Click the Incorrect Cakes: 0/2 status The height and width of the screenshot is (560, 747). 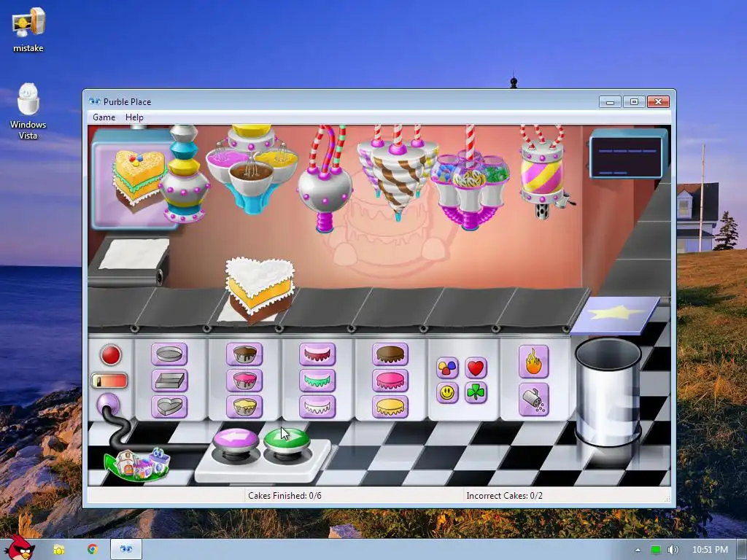[x=505, y=496]
